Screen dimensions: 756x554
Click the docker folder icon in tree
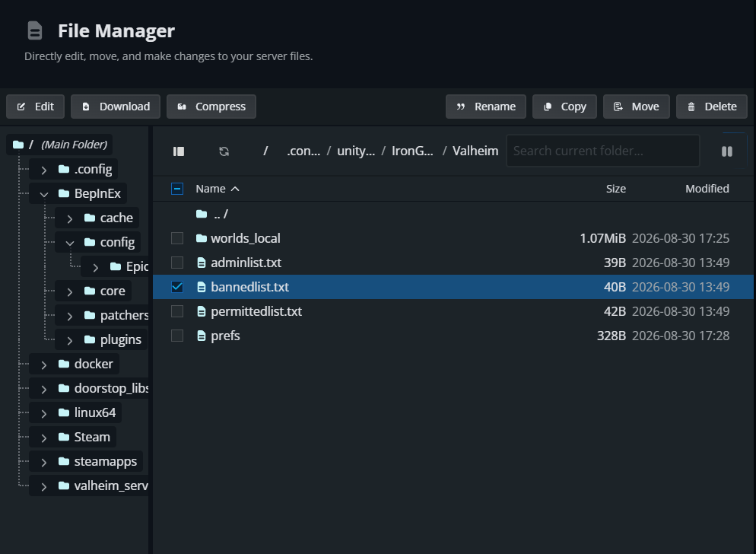64,364
